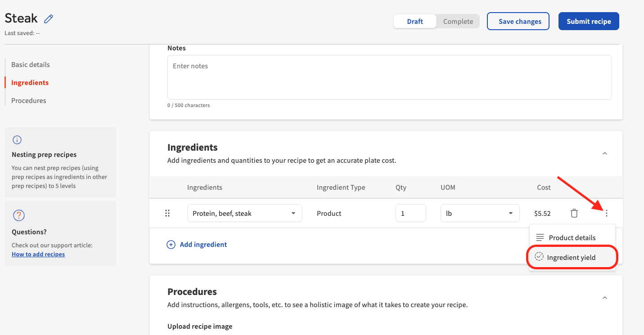Open the UOM dropdown showing lb
This screenshot has height=335, width=644.
click(480, 213)
